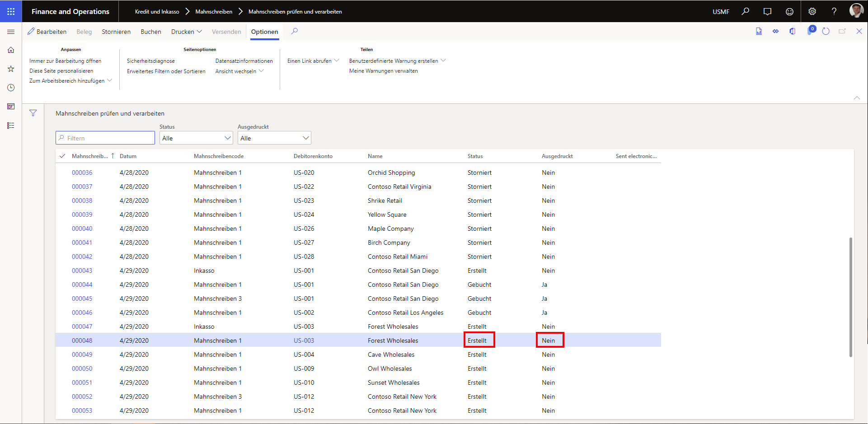
Task: Click Debitorenkonto column header
Action: click(313, 156)
